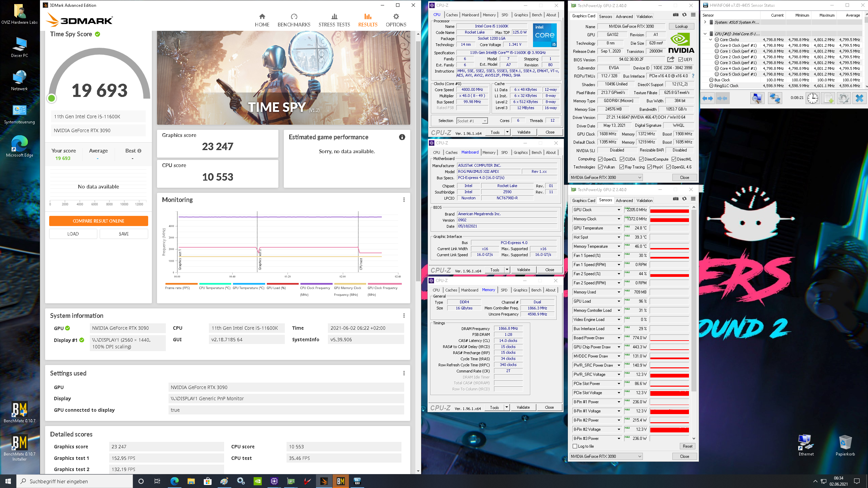Open the Advanced tab in top GPU-Z
This screenshot has height=488, width=868.
(624, 16)
